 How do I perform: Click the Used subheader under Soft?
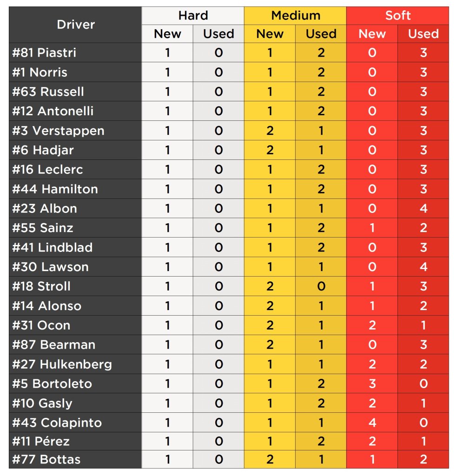coord(423,33)
